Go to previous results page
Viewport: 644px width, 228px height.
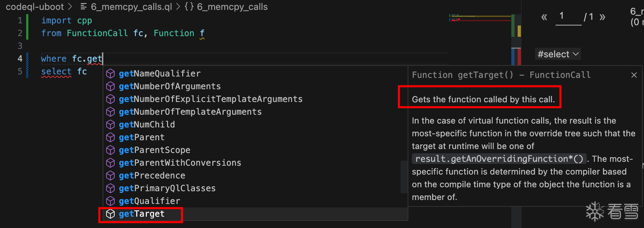544,17
